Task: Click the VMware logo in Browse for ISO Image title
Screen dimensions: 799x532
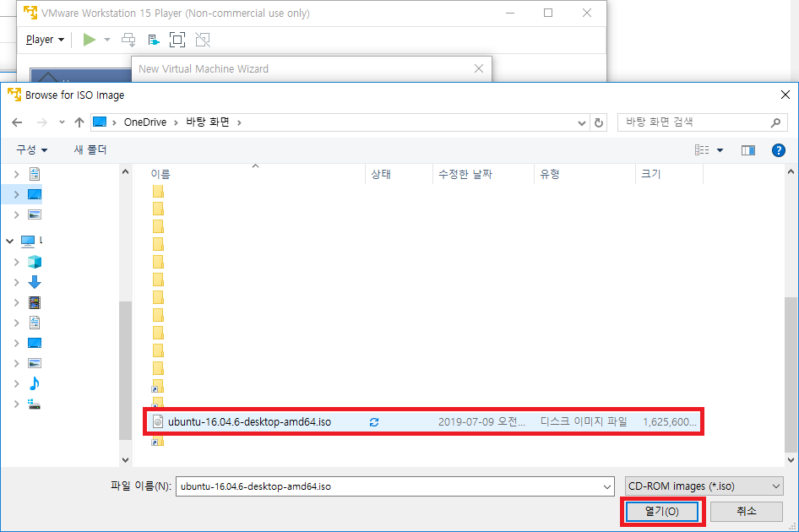Action: pyautogui.click(x=14, y=95)
